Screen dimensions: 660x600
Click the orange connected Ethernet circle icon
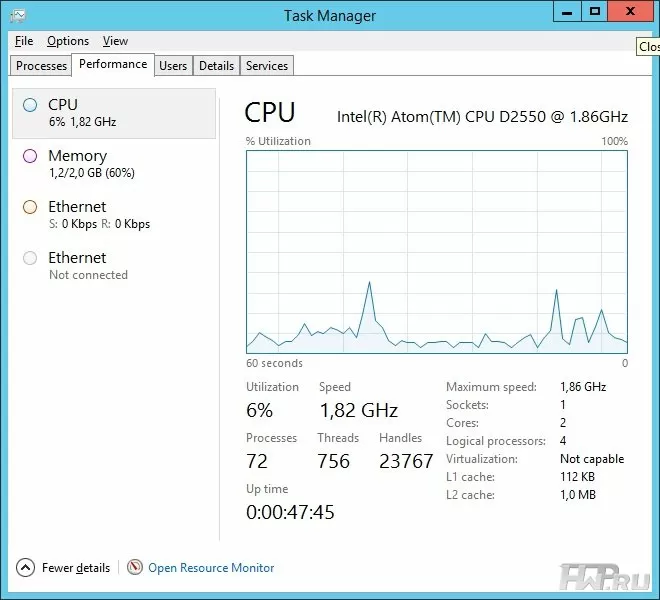click(30, 207)
